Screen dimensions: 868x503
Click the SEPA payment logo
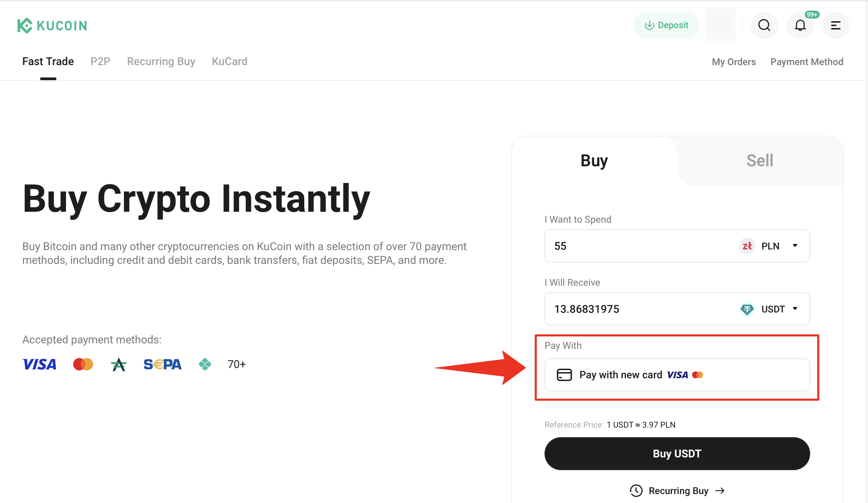162,365
